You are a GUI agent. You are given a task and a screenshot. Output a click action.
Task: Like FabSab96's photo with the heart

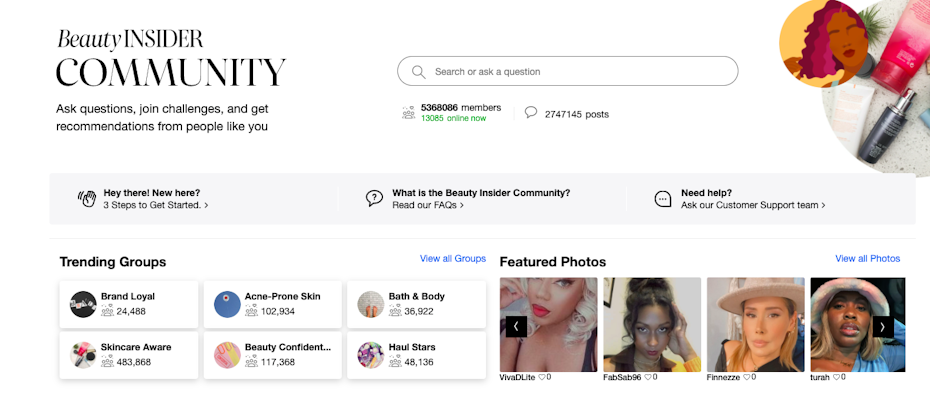point(648,377)
